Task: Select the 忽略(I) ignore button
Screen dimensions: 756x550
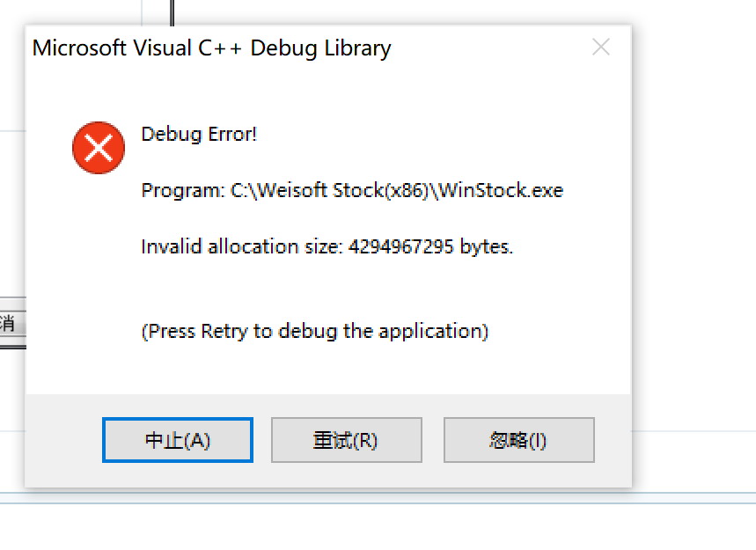Action: (518, 440)
